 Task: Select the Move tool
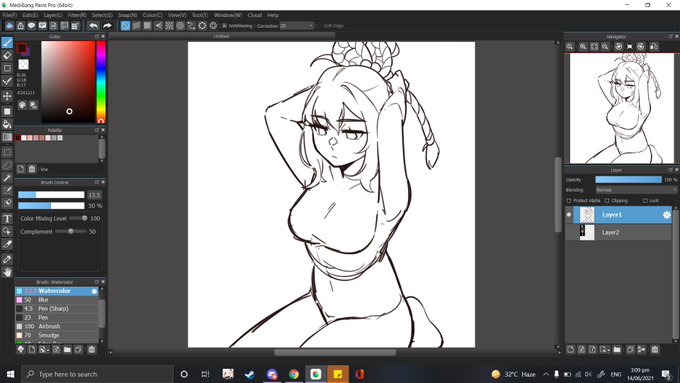pyautogui.click(x=7, y=96)
